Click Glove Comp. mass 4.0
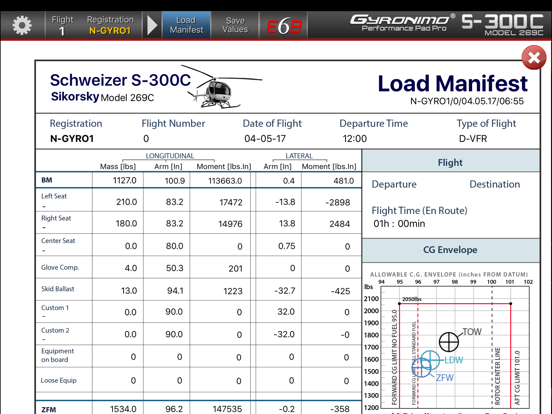 coord(131,268)
